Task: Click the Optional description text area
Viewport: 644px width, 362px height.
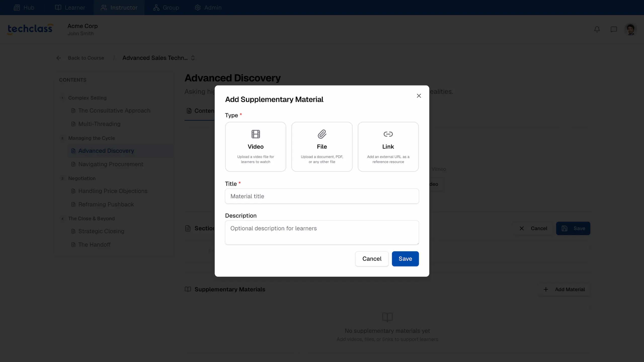Action: [x=322, y=233]
